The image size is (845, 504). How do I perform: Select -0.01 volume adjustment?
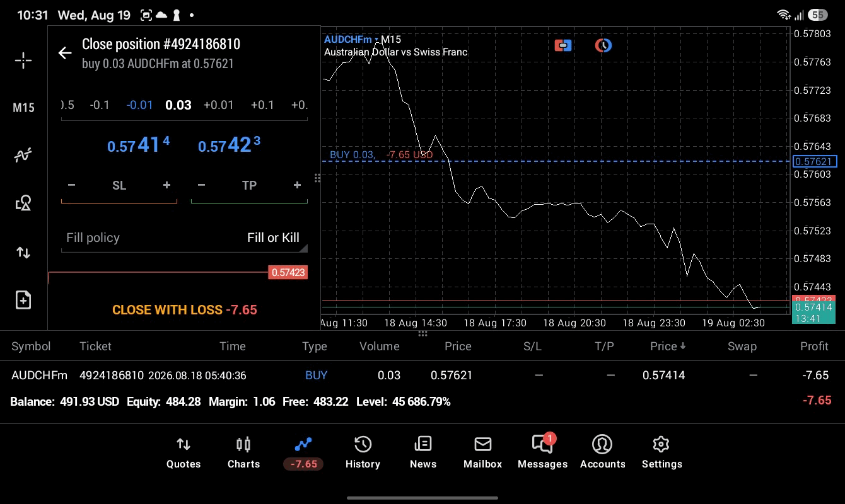click(139, 105)
